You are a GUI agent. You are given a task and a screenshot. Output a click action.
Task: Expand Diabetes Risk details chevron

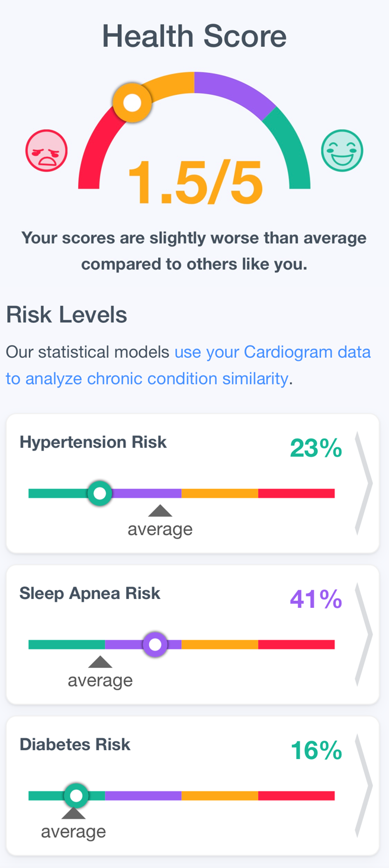tap(364, 786)
